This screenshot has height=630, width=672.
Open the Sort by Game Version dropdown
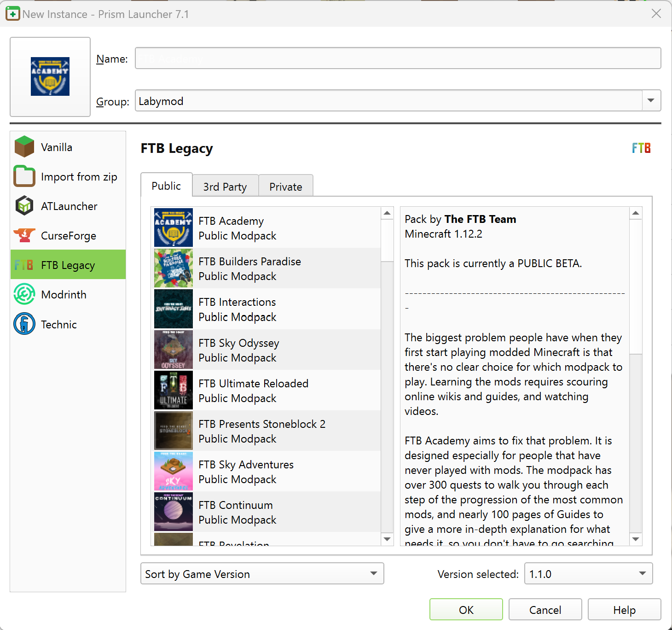[261, 573]
